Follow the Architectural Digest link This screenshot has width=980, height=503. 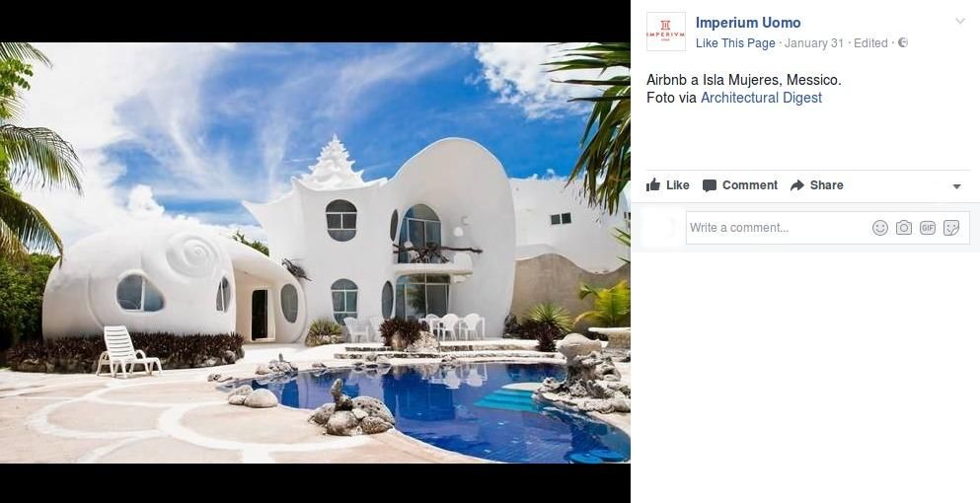[761, 98]
